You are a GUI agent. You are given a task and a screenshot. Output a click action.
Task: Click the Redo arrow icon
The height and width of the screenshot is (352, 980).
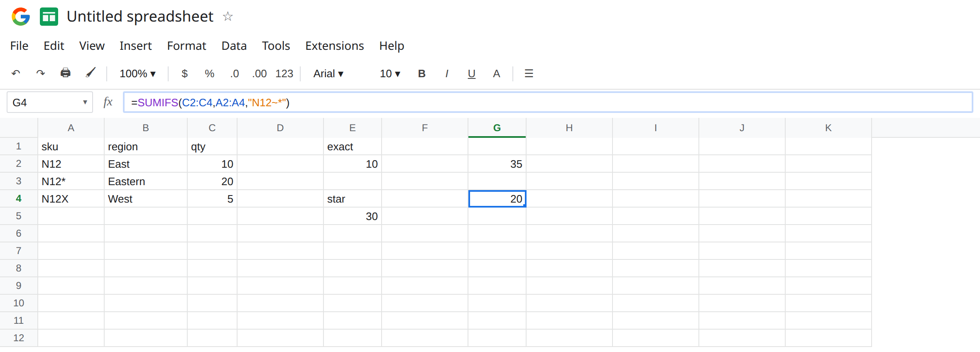tap(40, 73)
